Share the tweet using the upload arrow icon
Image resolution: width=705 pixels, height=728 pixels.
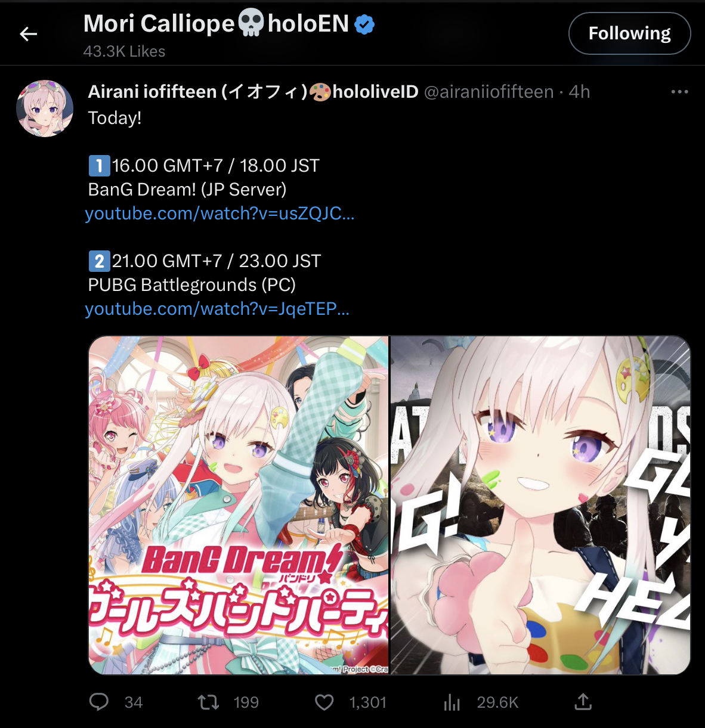point(583,702)
